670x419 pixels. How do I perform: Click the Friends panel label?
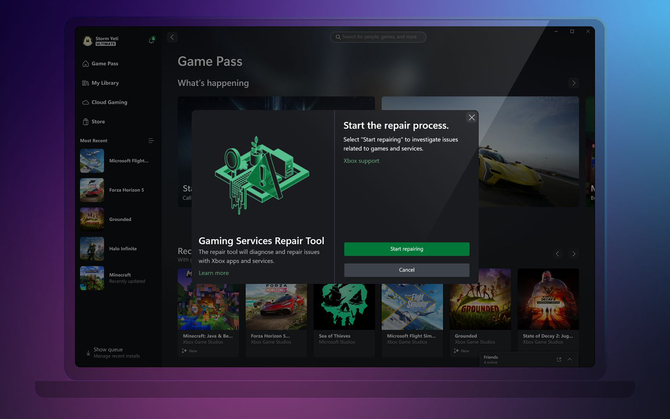click(491, 357)
